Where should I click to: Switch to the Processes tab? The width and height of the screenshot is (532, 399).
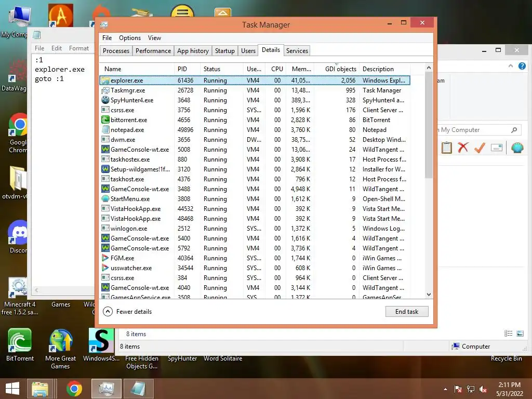tap(116, 50)
